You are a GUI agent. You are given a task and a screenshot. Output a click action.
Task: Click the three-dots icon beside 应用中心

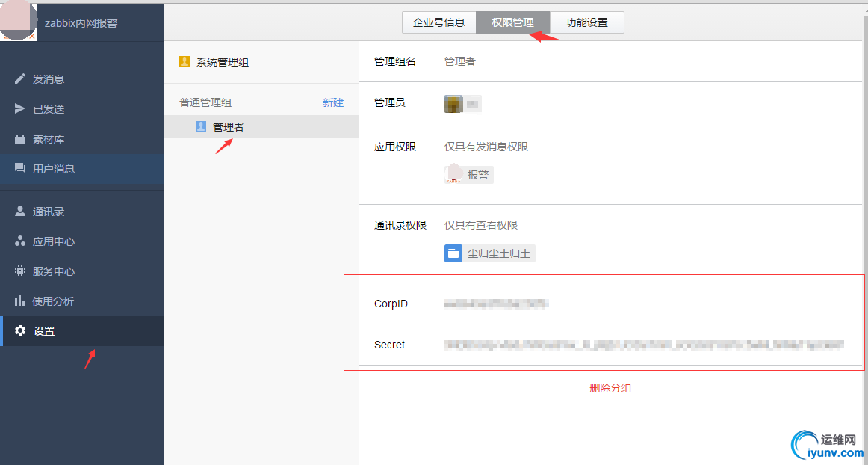point(20,241)
